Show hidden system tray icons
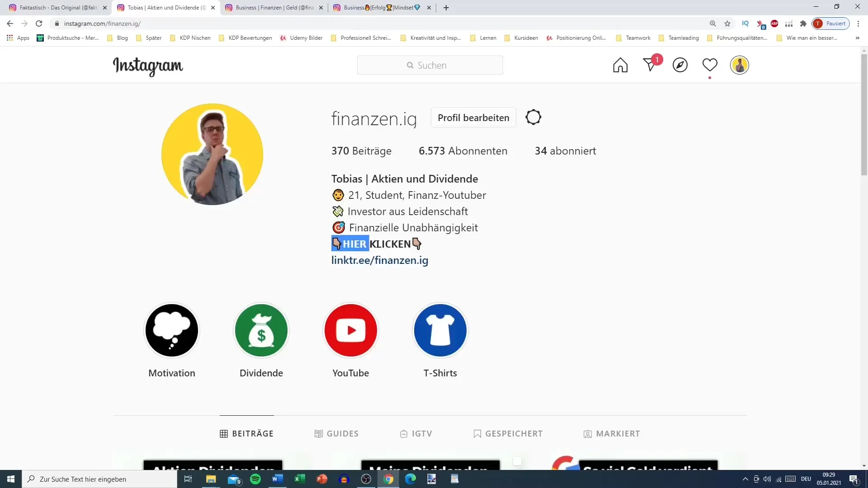 (745, 479)
